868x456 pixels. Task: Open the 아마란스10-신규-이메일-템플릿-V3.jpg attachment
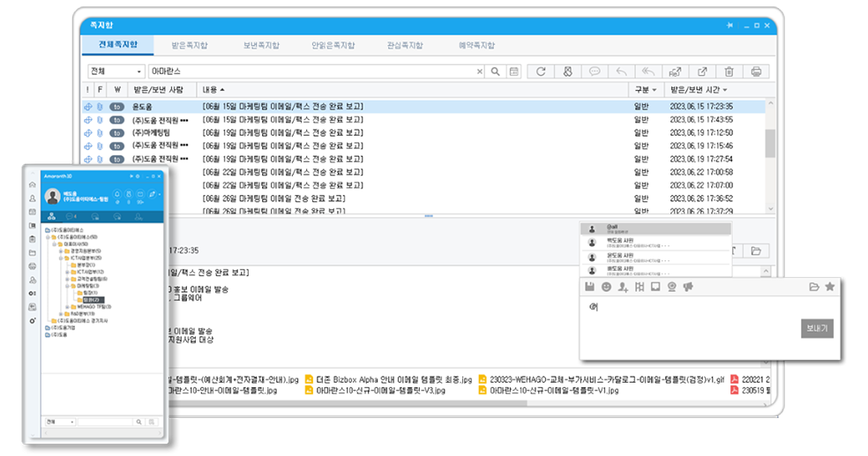(375, 390)
